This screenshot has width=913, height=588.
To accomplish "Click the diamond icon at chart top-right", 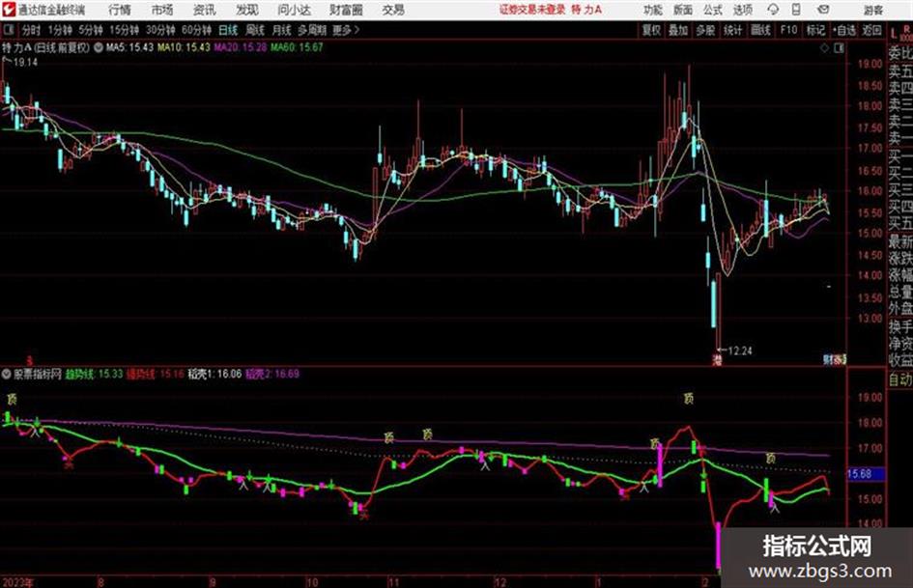I will pos(824,48).
